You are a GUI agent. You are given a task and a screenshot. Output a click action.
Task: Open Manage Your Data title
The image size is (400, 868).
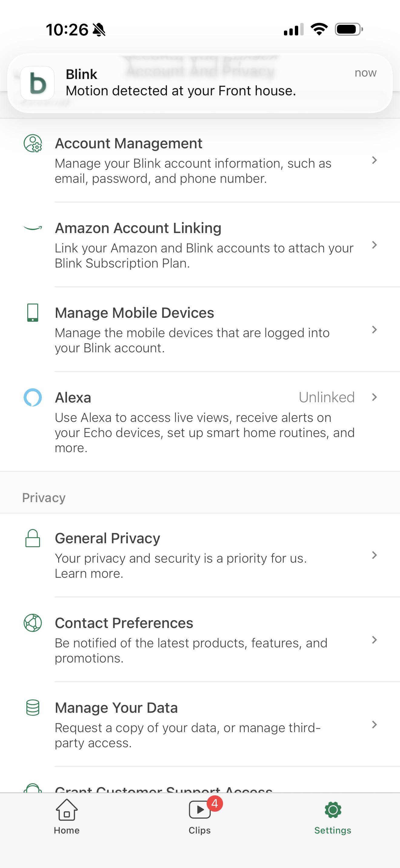(x=116, y=708)
